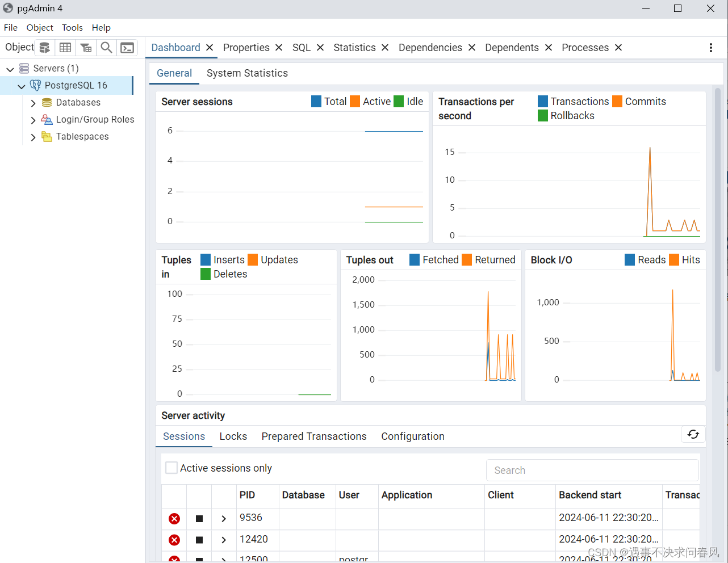The height and width of the screenshot is (563, 728).
Task: Click the orange Returned legend swatch
Action: point(467,260)
